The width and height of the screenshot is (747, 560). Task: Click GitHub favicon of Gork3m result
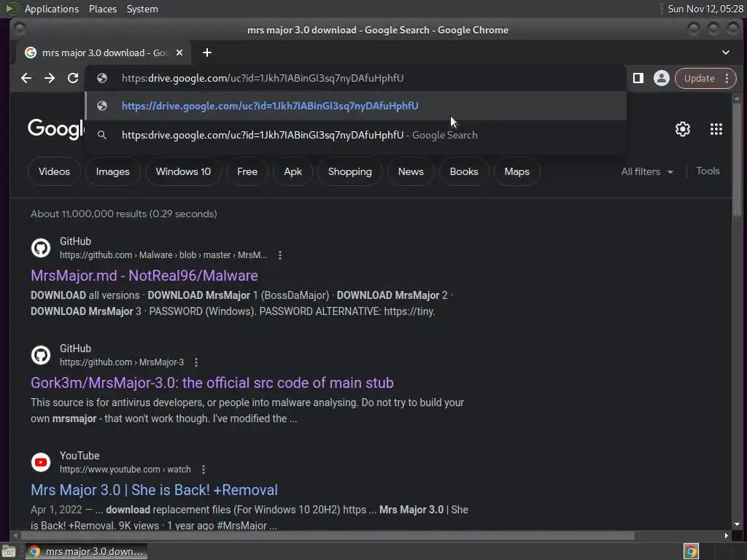pos(41,355)
